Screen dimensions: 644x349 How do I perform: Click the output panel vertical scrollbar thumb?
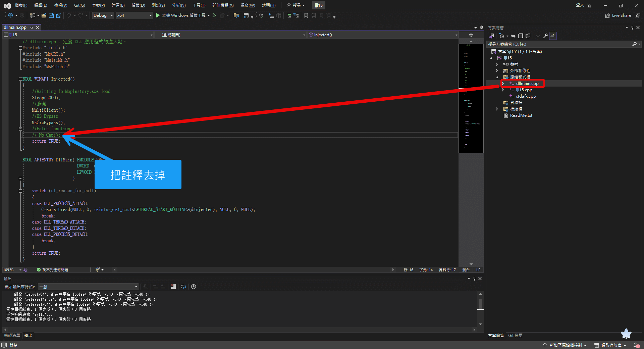click(x=481, y=304)
